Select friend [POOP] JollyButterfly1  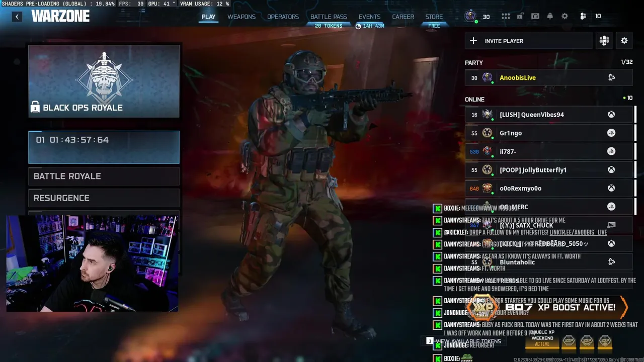tap(548, 170)
